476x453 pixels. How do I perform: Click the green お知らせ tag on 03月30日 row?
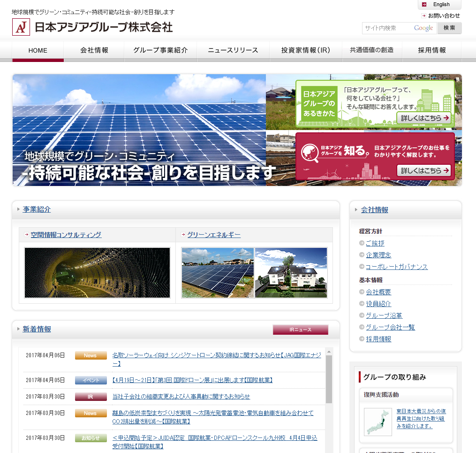[91, 438]
